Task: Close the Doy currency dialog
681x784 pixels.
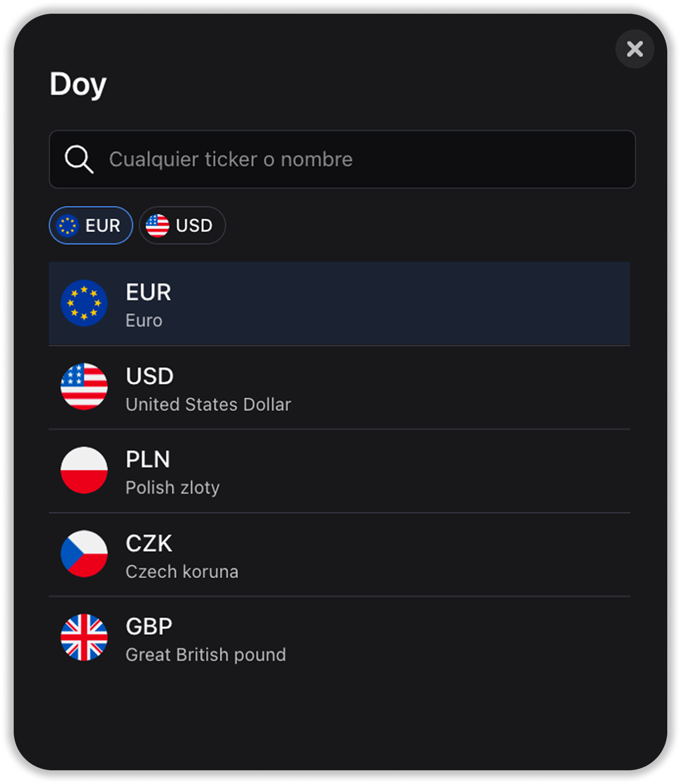Action: [634, 49]
